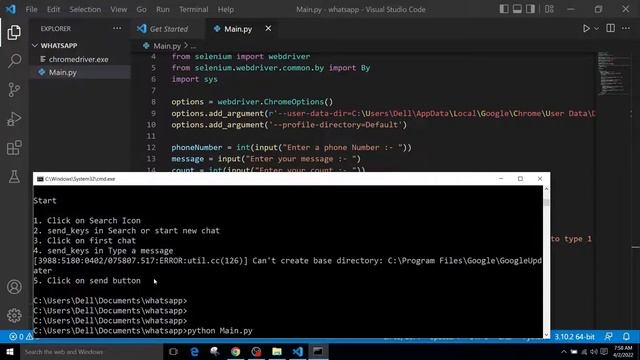Click '5. Click on send button' text

[x=87, y=281]
